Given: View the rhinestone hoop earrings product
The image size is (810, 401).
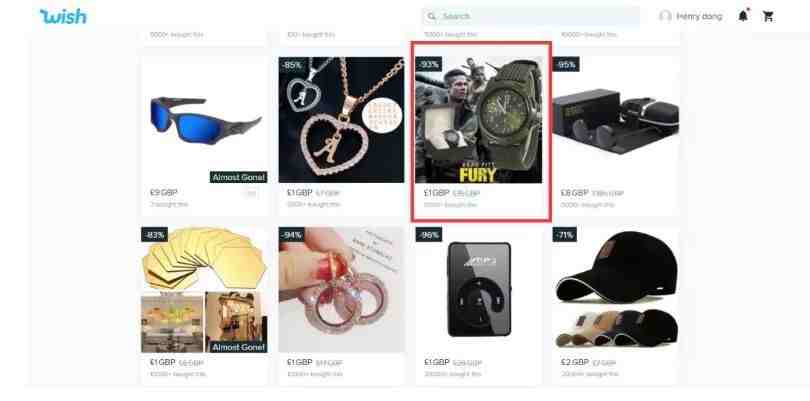Looking at the screenshot, I should point(341,290).
